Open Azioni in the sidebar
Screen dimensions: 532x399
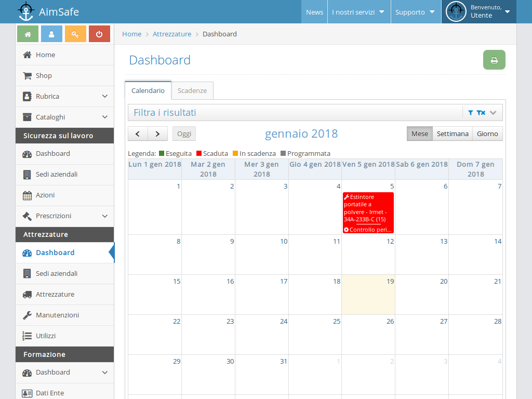click(x=65, y=195)
